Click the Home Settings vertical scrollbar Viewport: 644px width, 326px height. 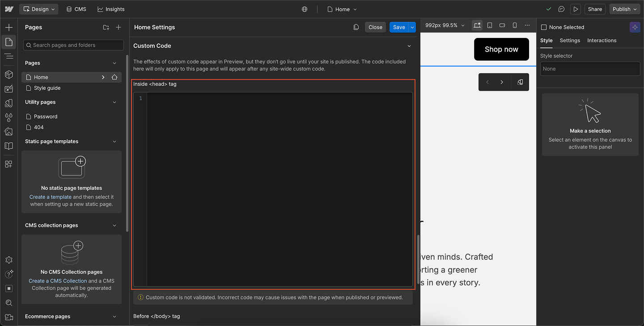pyautogui.click(x=419, y=260)
